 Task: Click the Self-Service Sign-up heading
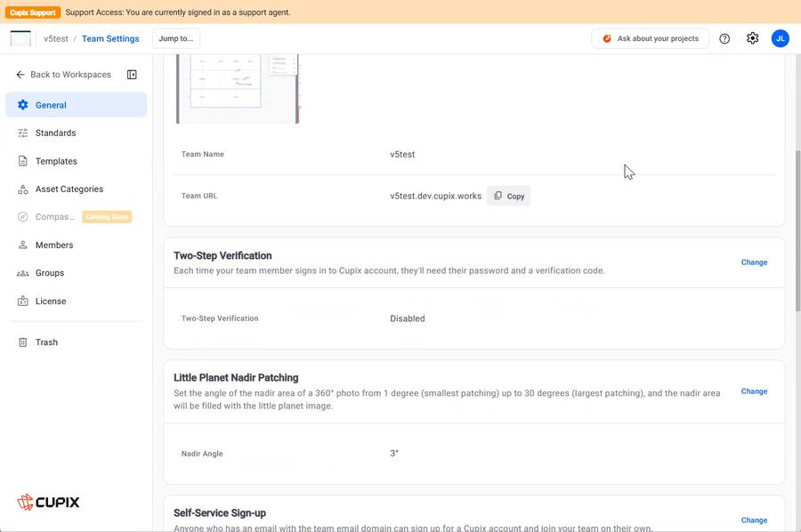[x=220, y=512]
